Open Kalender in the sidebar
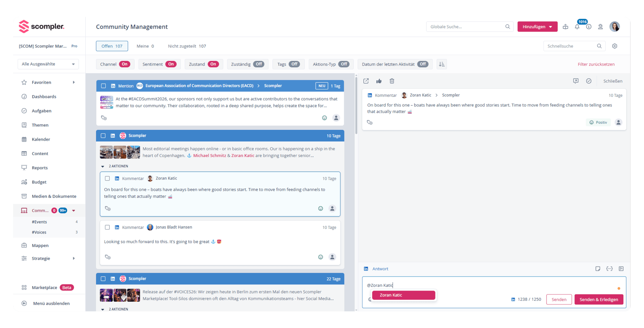 [41, 139]
